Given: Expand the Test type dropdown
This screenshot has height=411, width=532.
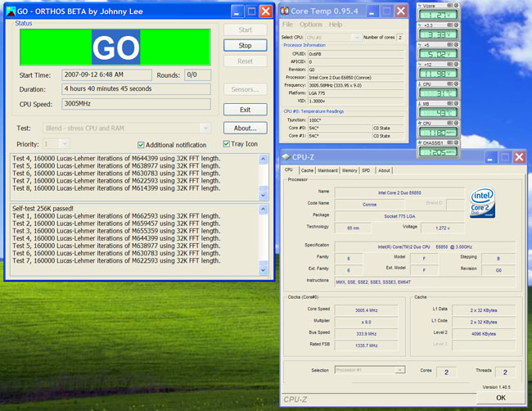Looking at the screenshot, I should [205, 129].
